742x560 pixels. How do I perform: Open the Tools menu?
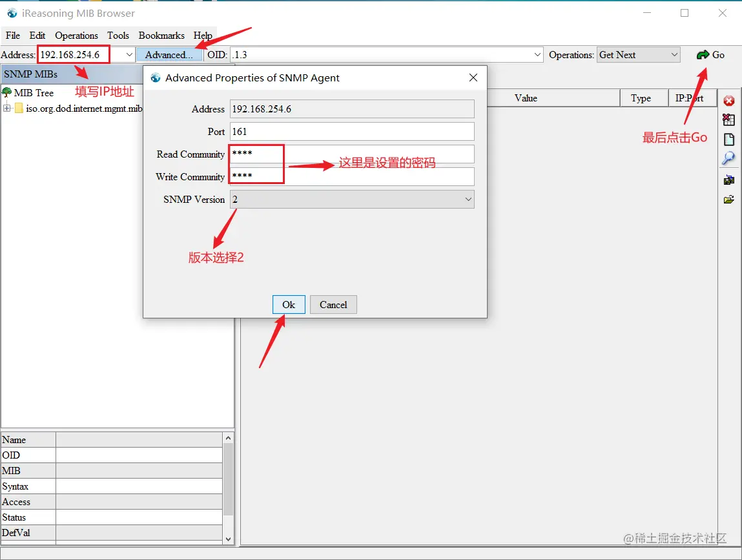pyautogui.click(x=118, y=36)
